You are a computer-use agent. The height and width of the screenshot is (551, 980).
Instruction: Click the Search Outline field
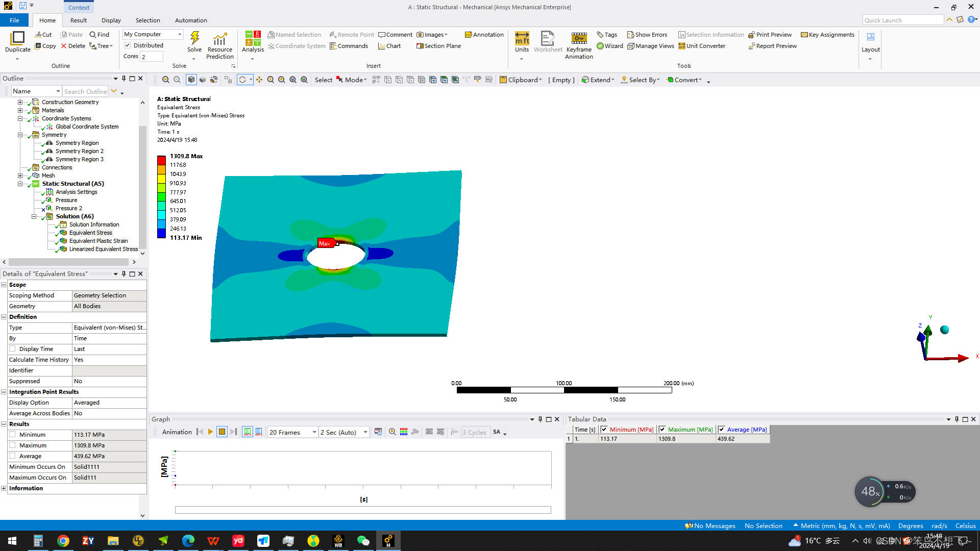[85, 91]
